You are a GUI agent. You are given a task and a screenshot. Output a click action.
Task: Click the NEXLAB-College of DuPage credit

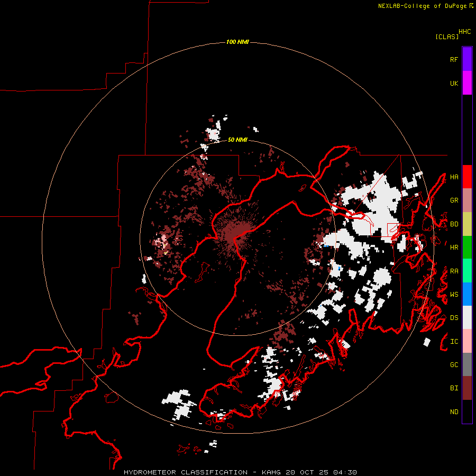[x=423, y=6]
